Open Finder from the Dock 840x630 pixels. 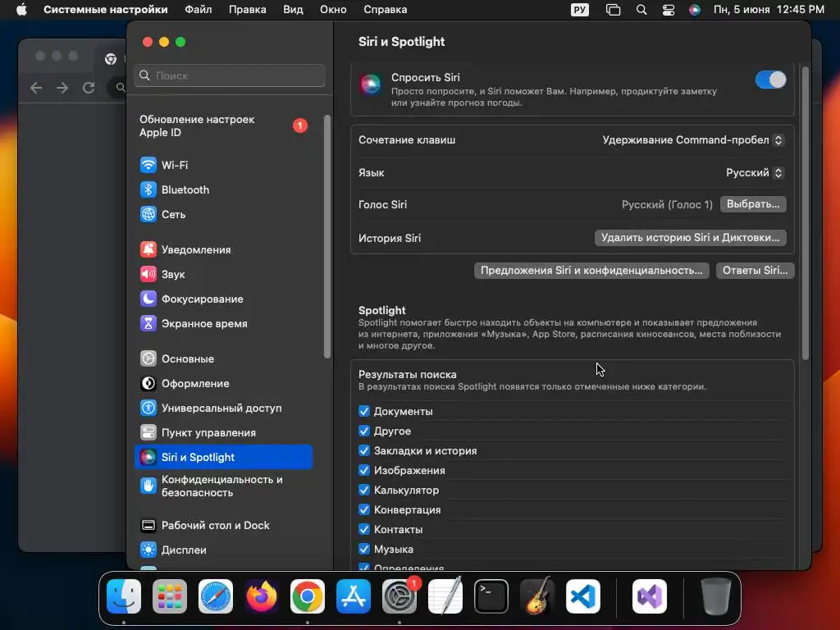124,596
